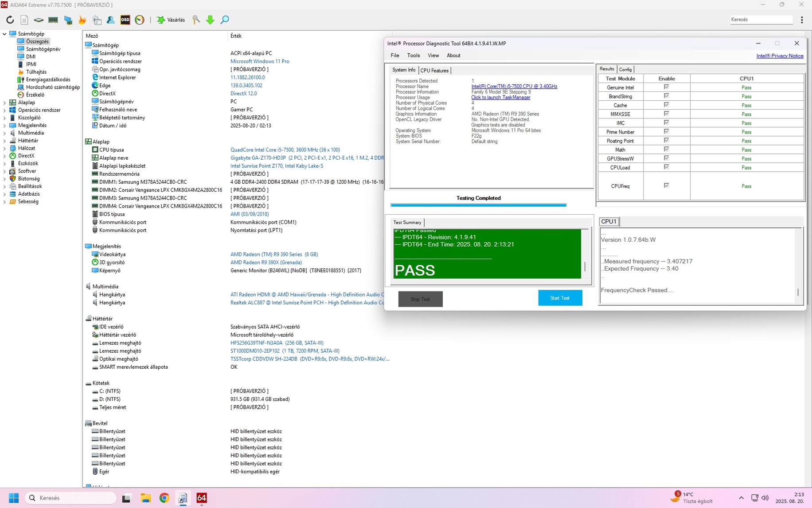The height and width of the screenshot is (508, 812).
Task: Switch to the Config tab
Action: point(625,69)
